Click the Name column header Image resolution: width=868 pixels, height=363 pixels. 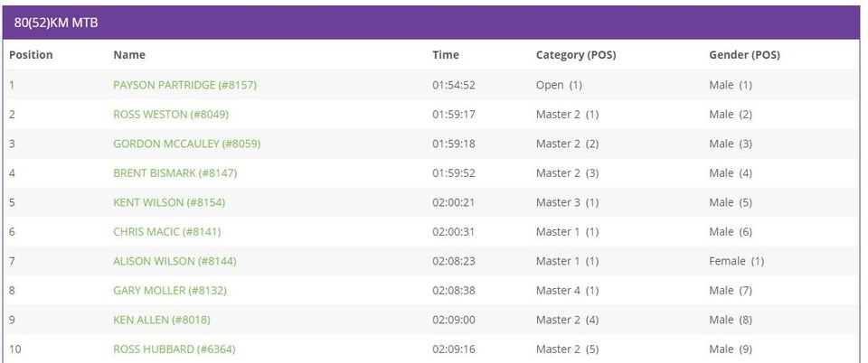pyautogui.click(x=129, y=55)
